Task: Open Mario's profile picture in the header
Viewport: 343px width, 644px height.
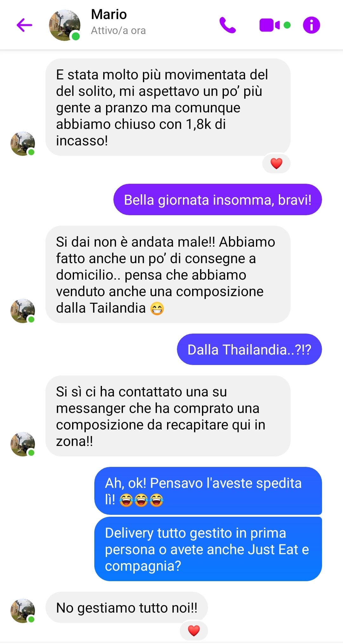Action: [x=64, y=25]
